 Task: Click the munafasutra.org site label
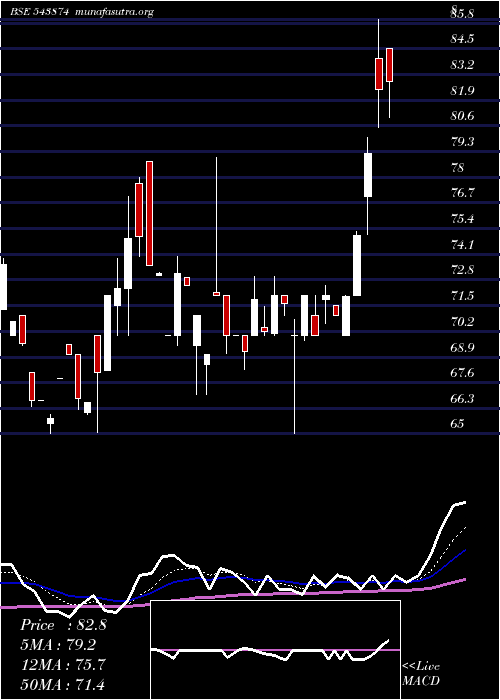[115, 12]
